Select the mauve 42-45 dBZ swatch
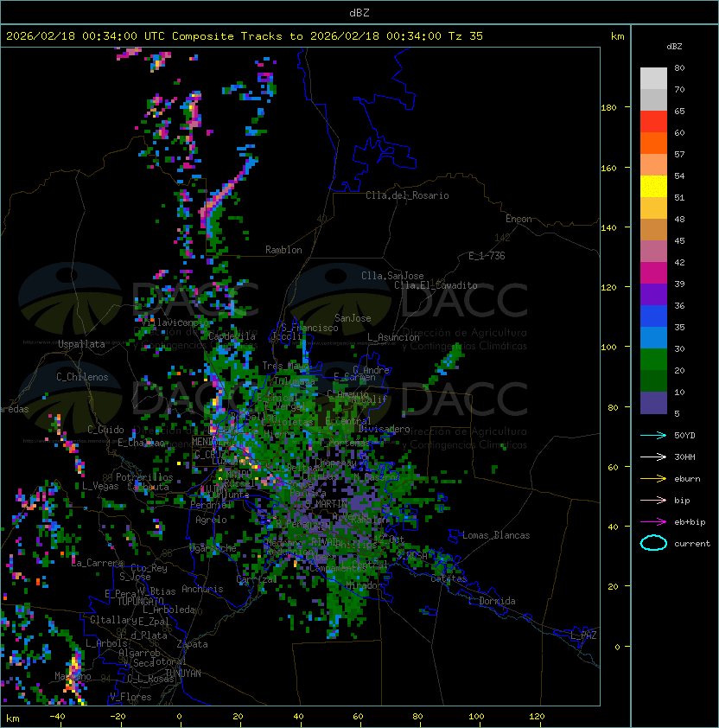 653,252
